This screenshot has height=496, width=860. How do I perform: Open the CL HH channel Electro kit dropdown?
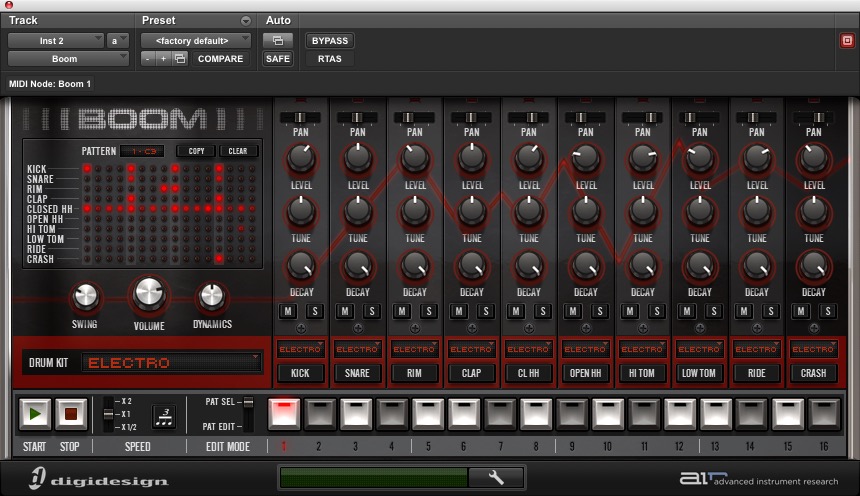point(528,349)
